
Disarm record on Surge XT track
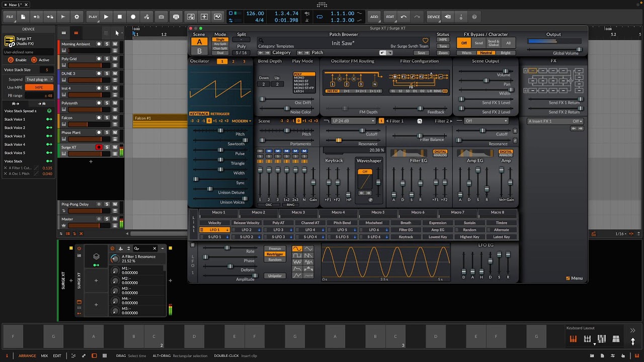tap(99, 147)
